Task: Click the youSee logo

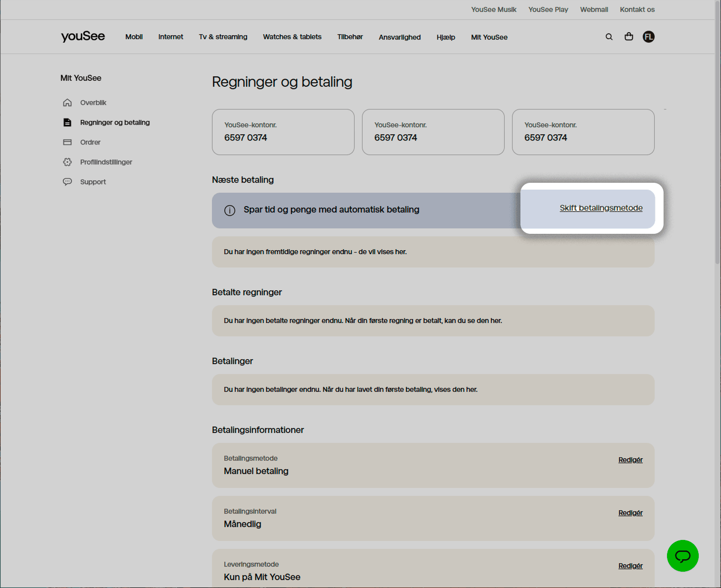Action: (83, 37)
